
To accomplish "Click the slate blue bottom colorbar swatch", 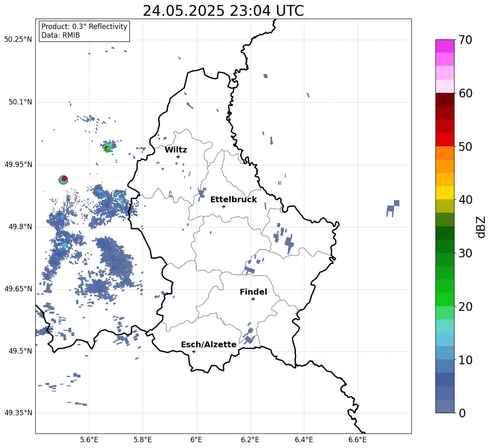I will 445,406.
